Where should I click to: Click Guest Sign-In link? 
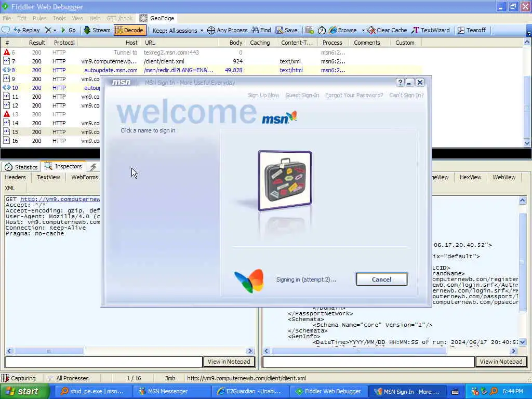tap(302, 95)
